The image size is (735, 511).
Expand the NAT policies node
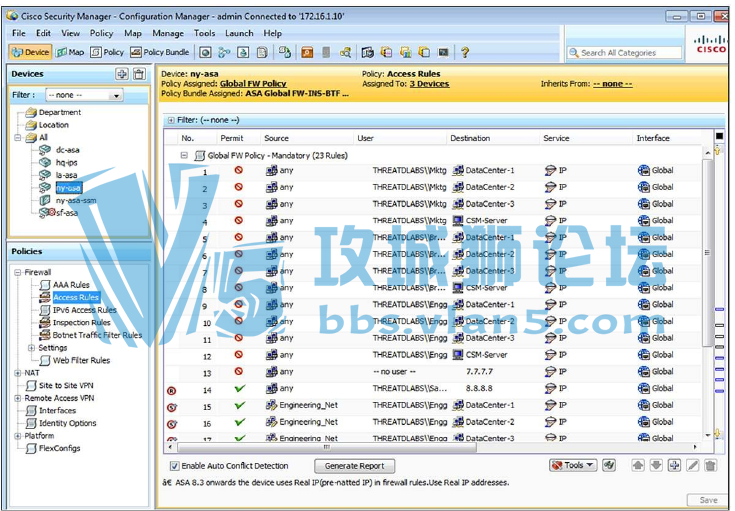click(x=18, y=373)
